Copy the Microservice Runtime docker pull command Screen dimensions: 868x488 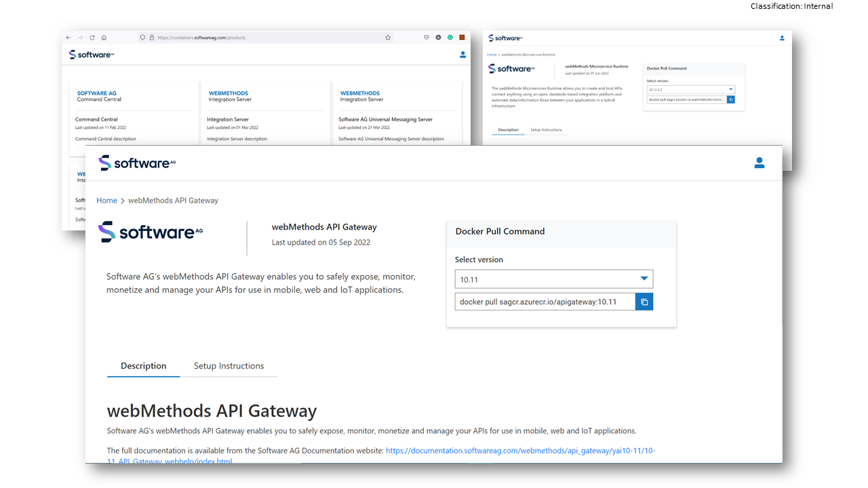(730, 99)
